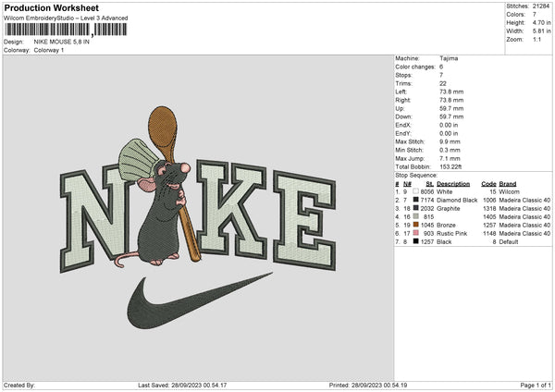Image resolution: width=555 pixels, height=392 pixels.
Task: Select the Zoom value '1:1'
Action: (x=536, y=39)
